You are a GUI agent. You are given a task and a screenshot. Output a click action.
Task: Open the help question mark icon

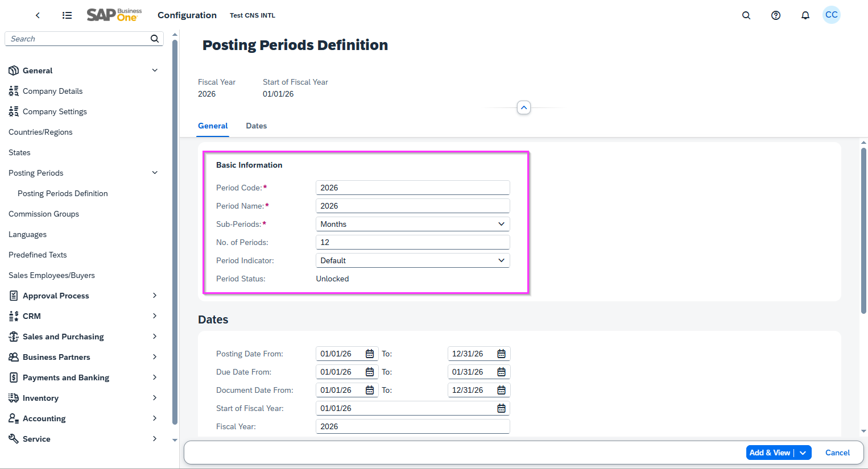tap(776, 15)
